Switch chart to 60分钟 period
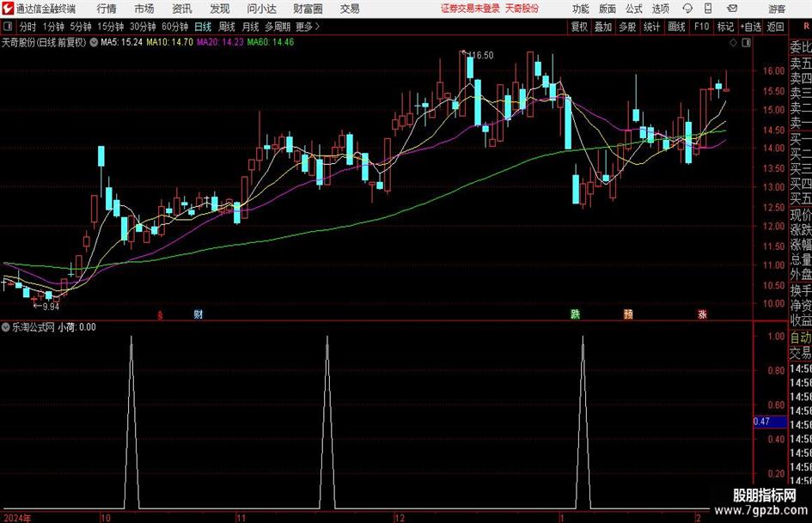This screenshot has width=812, height=523. pyautogui.click(x=174, y=27)
